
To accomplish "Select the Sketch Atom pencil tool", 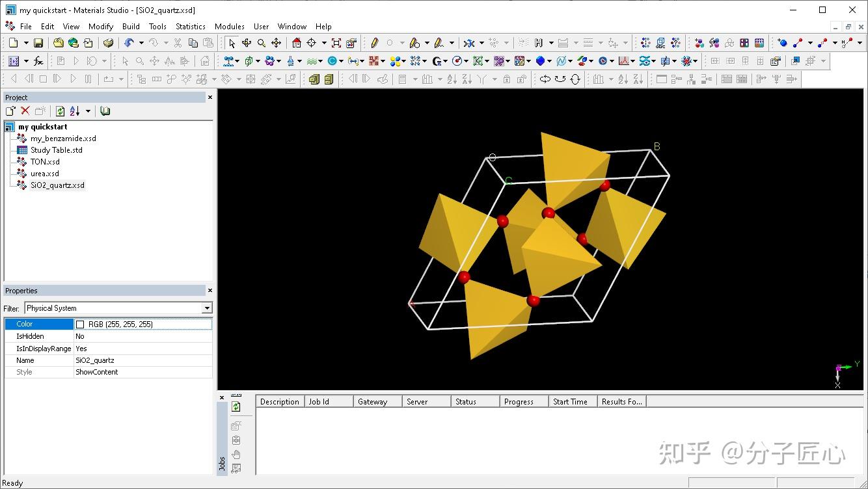I will pos(374,44).
